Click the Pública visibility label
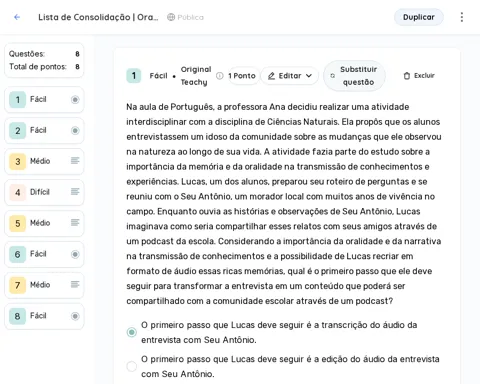Screen dimensions: 480x384 190,17
